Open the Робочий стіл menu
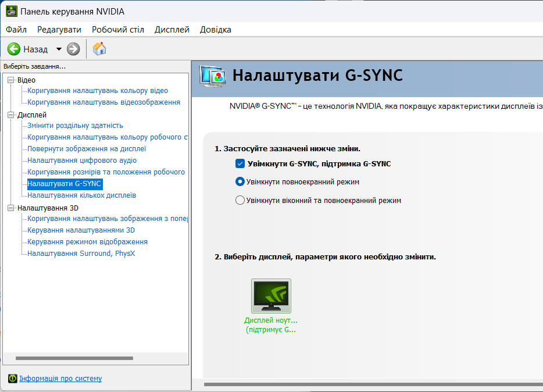This screenshot has width=543, height=392. 118,30
